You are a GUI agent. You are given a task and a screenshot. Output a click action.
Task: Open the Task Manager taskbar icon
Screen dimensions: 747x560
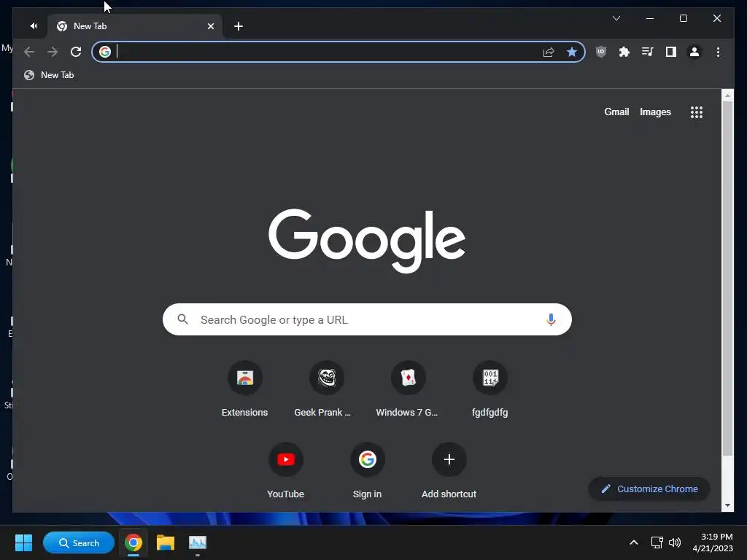pos(197,542)
